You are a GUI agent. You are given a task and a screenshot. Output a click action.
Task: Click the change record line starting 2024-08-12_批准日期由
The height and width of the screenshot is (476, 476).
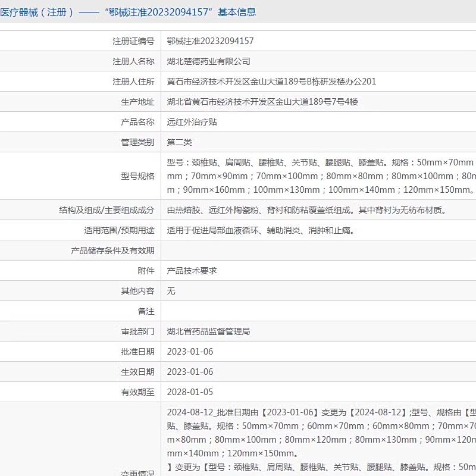point(321,412)
